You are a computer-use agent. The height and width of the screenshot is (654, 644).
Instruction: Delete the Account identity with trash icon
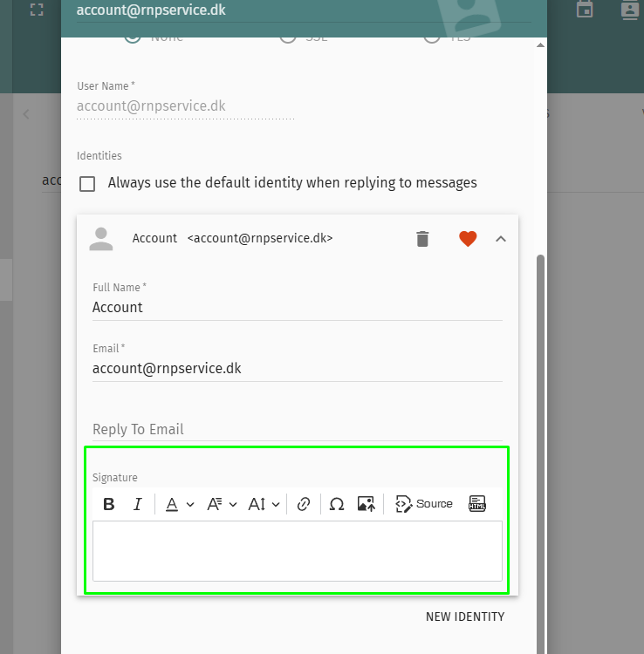point(422,238)
